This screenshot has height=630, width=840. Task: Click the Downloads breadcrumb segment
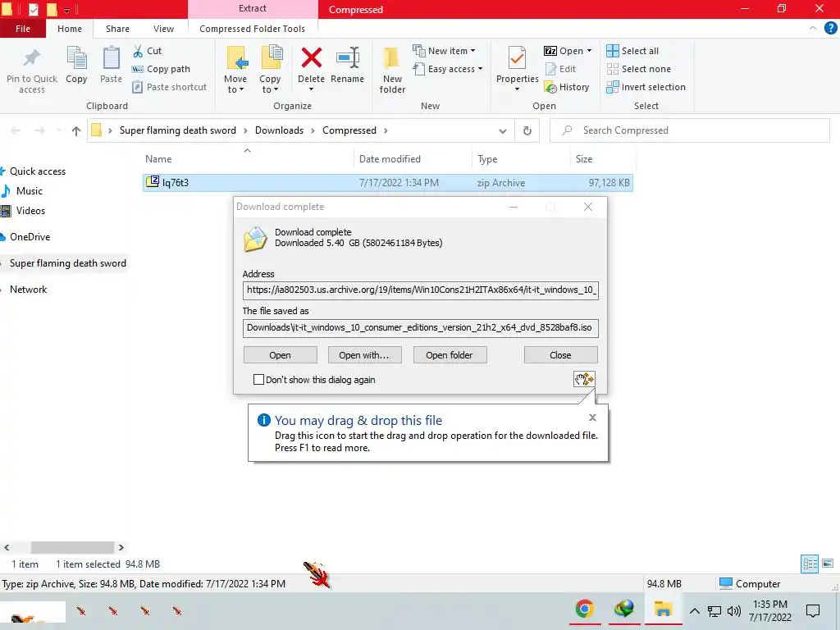pos(279,130)
